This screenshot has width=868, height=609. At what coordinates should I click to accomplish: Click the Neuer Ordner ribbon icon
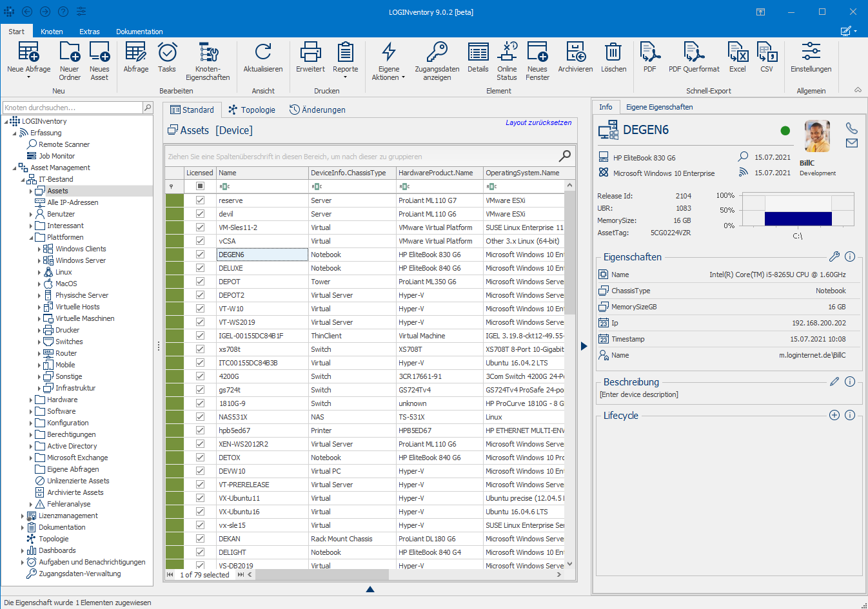coord(70,61)
